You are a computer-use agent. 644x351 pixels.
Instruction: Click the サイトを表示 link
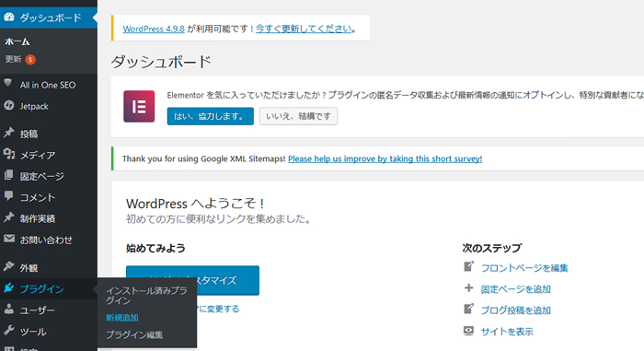click(507, 332)
